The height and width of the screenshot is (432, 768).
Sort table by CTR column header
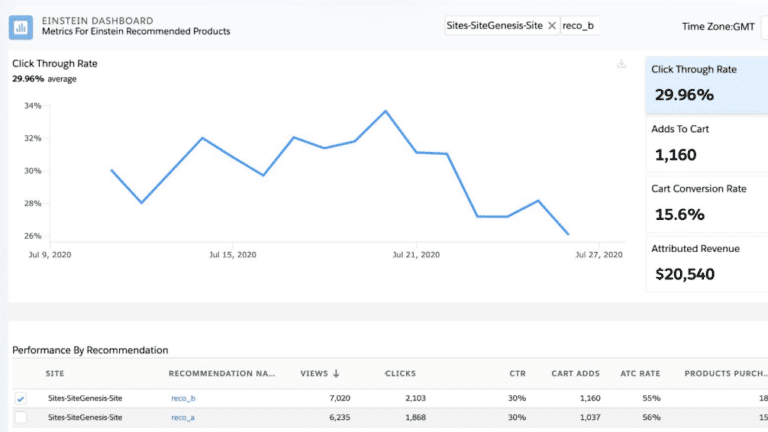pos(517,373)
